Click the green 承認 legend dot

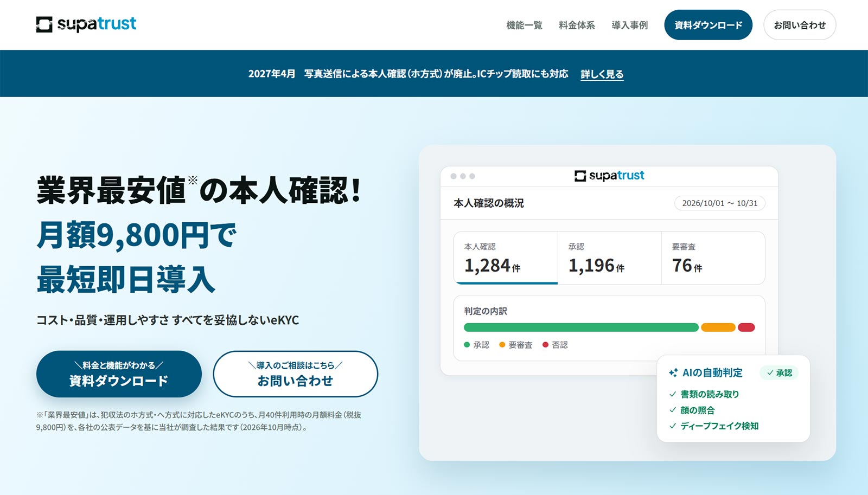tap(467, 345)
